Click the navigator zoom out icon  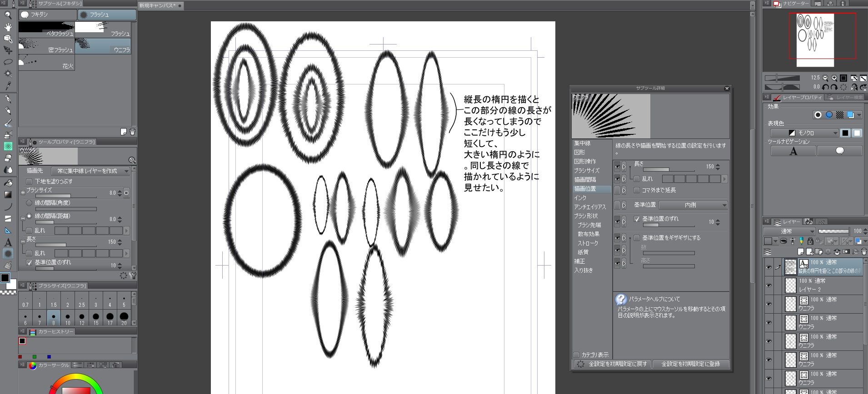pyautogui.click(x=825, y=78)
